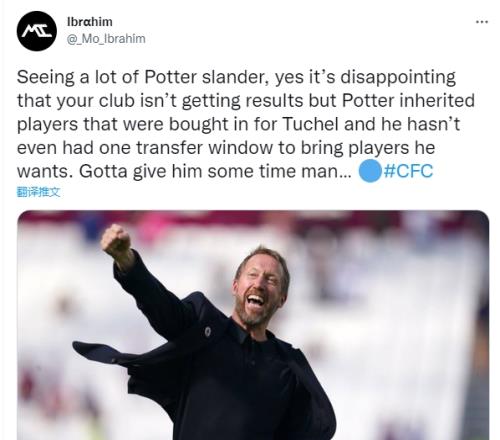Open the three-dot more options menu
This screenshot has height=440, width=500.
(482, 22)
